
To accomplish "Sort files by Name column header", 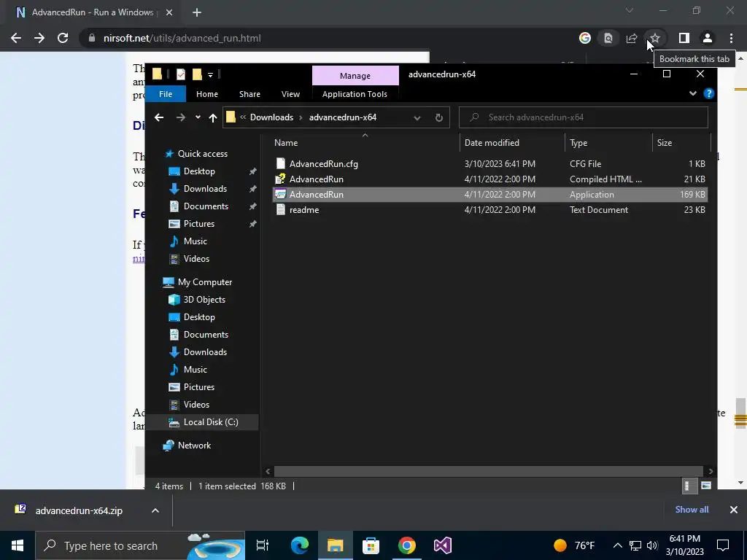I will click(365, 142).
